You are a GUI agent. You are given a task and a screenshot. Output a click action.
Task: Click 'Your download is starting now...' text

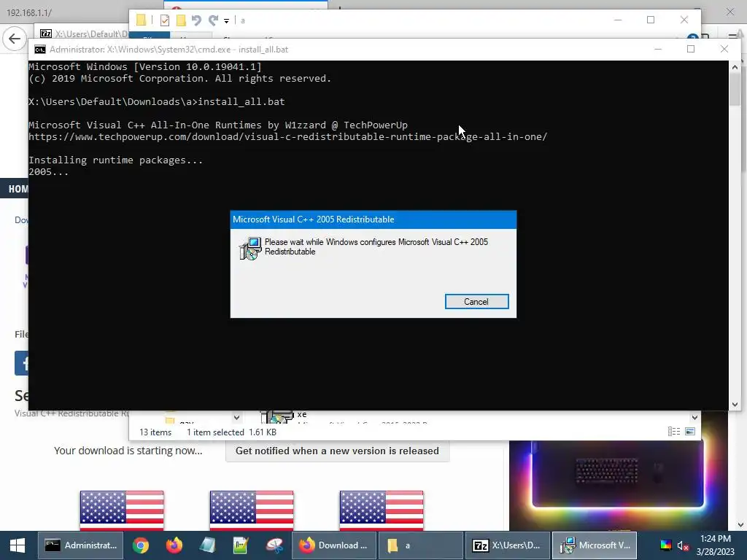128,451
